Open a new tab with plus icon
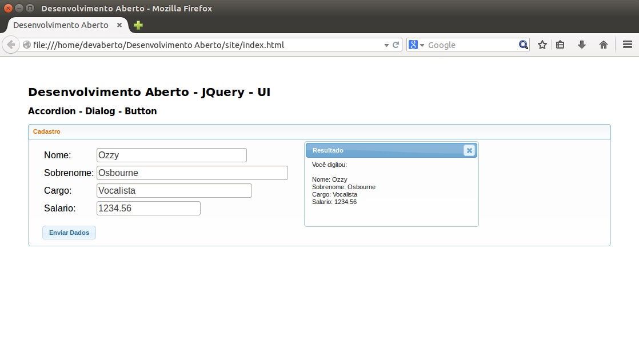 click(138, 25)
